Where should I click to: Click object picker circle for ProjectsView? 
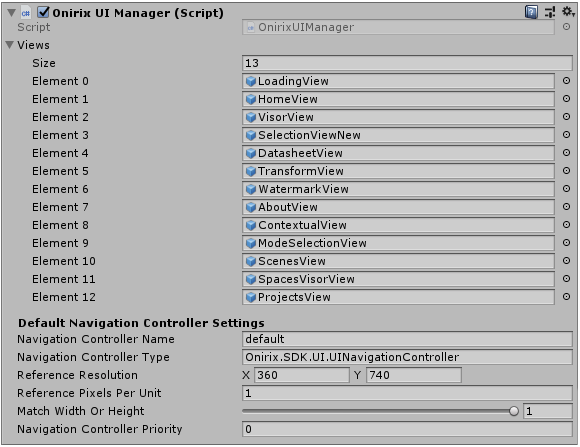click(566, 297)
